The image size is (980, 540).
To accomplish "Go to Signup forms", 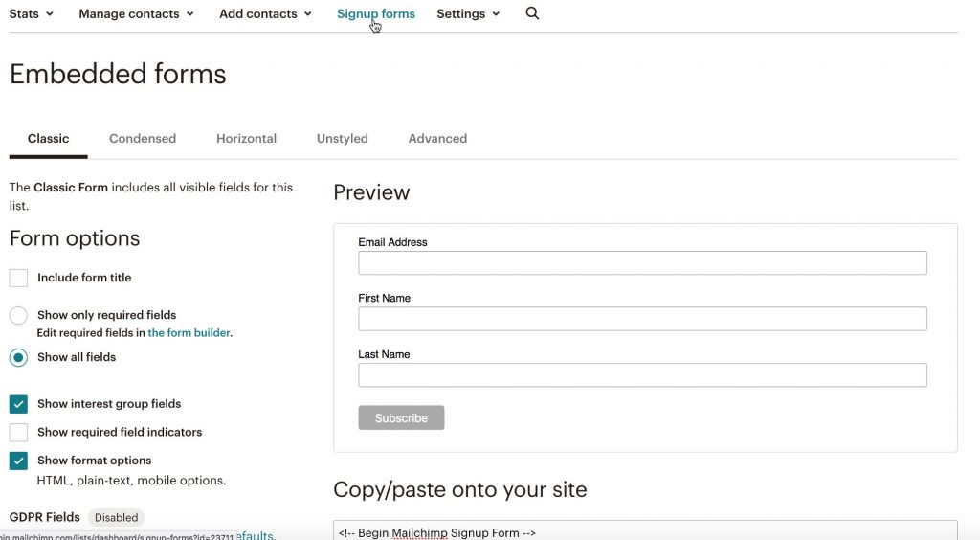I will click(375, 14).
